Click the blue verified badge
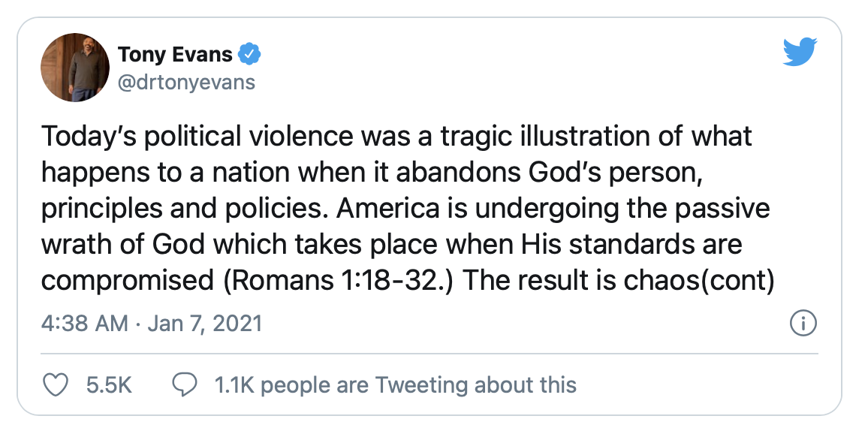The width and height of the screenshot is (868, 437). coord(249,54)
